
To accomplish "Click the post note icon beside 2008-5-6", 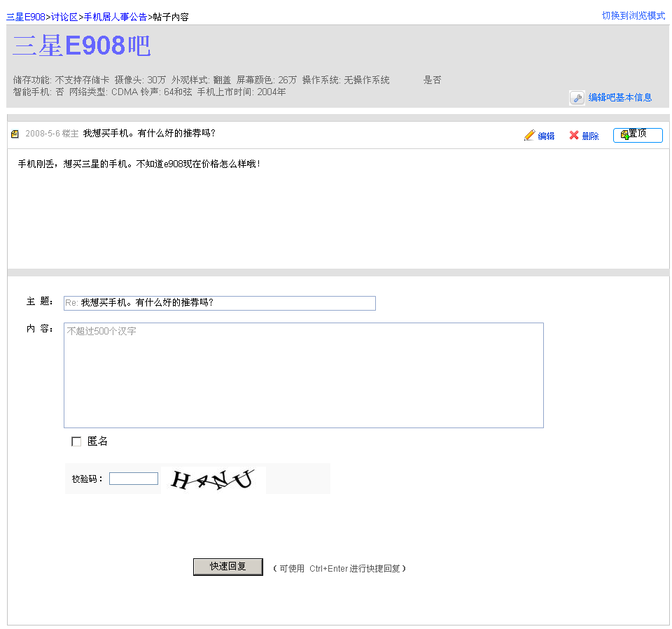I will [15, 134].
